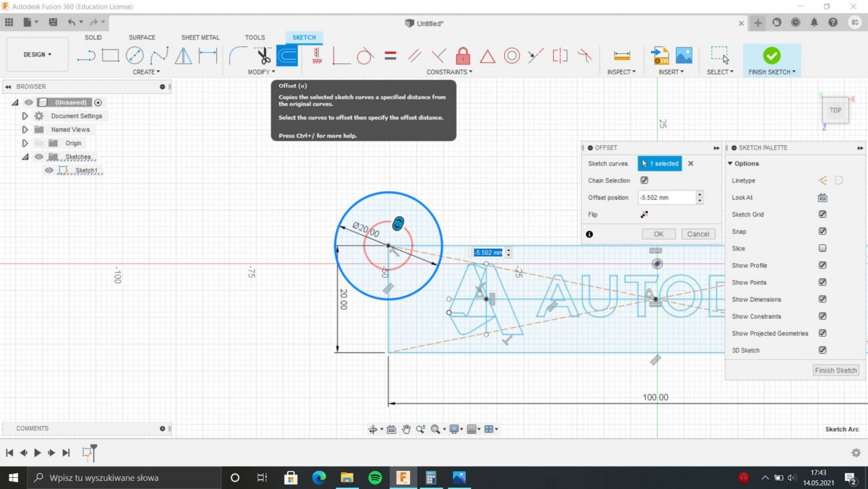Expand the Document Settings tree node
Image resolution: width=868 pixels, height=489 pixels.
[25, 116]
